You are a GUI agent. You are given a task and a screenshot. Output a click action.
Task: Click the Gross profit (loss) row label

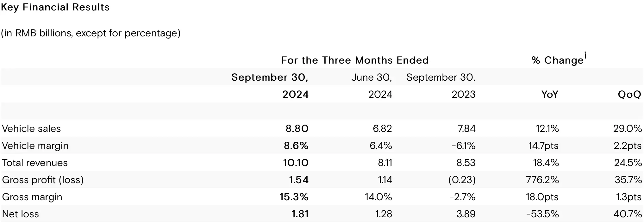(x=43, y=180)
